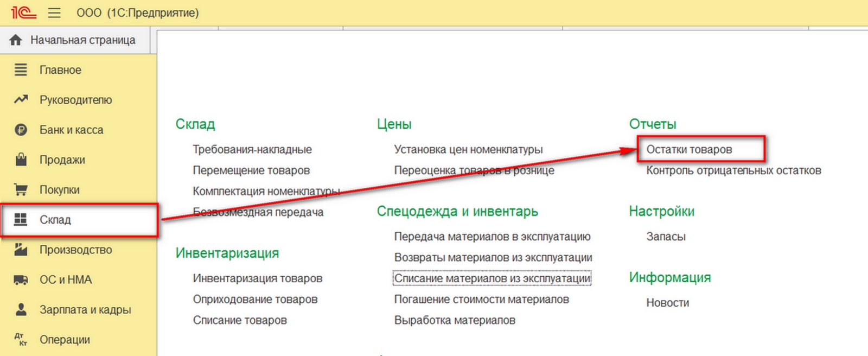Select the Главное list icon
This screenshot has height=356, width=868.
(21, 69)
